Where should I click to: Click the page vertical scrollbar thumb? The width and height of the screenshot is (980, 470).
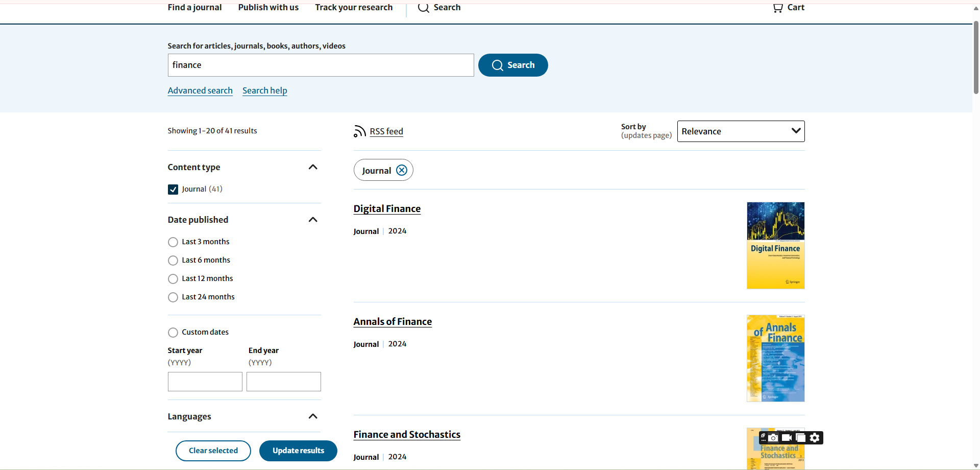coord(976,56)
